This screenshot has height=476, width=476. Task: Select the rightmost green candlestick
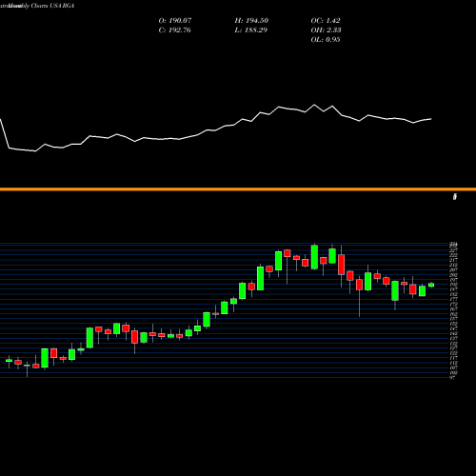point(431,285)
